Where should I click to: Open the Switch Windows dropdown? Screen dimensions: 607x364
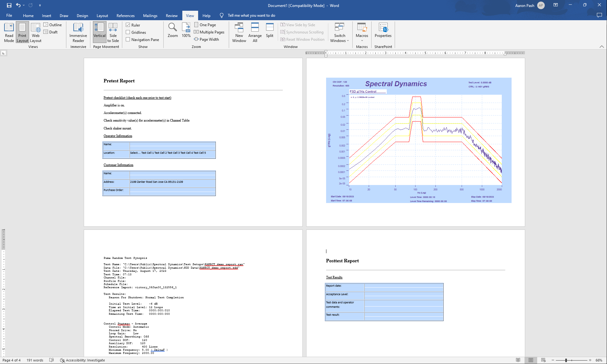click(x=340, y=33)
